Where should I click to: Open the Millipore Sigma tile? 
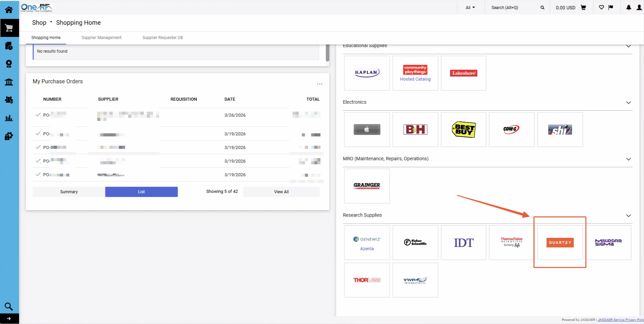[608, 242]
